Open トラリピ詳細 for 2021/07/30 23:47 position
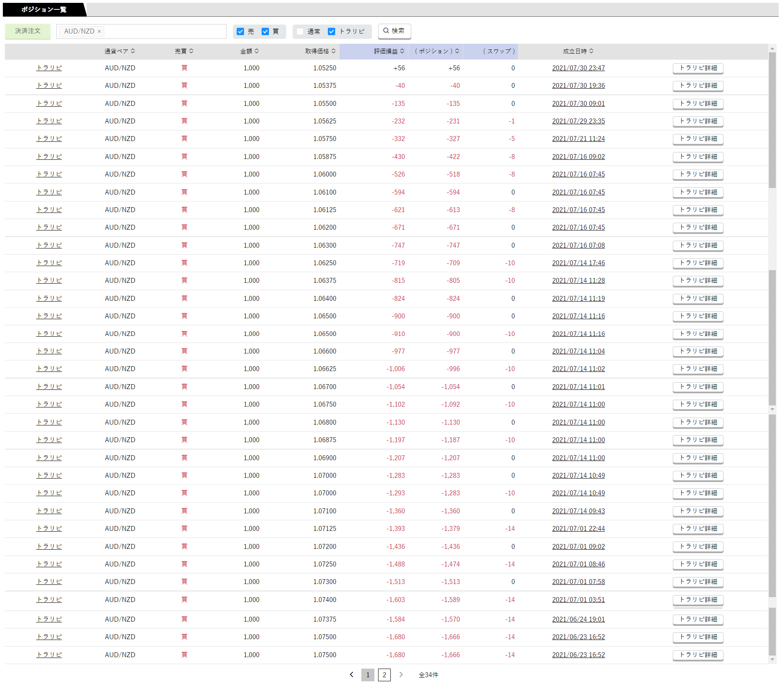The height and width of the screenshot is (687, 784). [x=698, y=68]
